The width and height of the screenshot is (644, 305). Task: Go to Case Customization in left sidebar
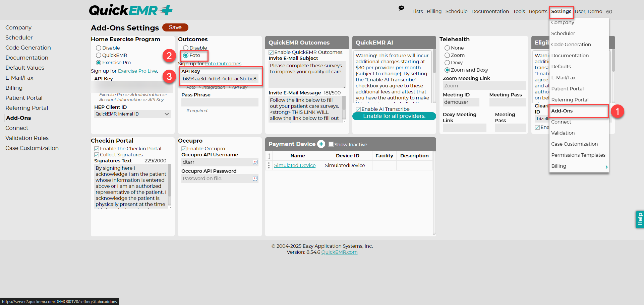(x=32, y=148)
